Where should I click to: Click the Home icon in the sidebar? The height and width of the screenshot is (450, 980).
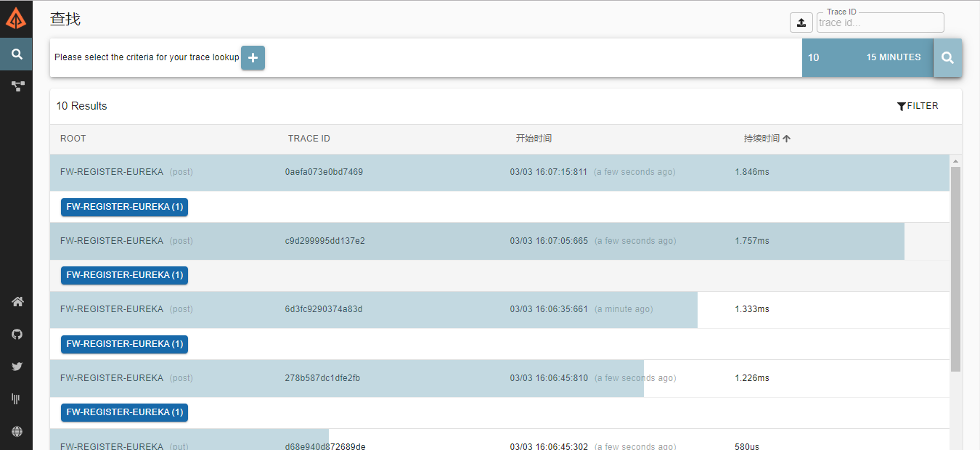[x=17, y=302]
